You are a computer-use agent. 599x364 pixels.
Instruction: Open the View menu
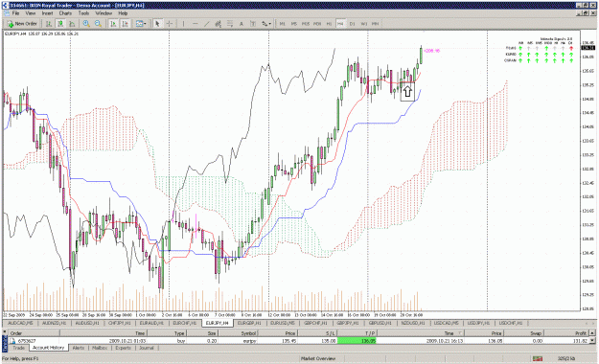tap(31, 13)
